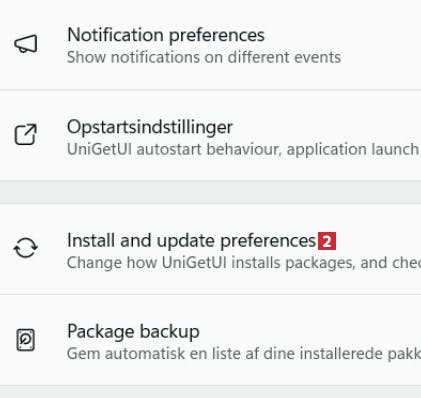Click the launch arrow icon beside Opstartsindstillinger
421x398 pixels.
26,135
